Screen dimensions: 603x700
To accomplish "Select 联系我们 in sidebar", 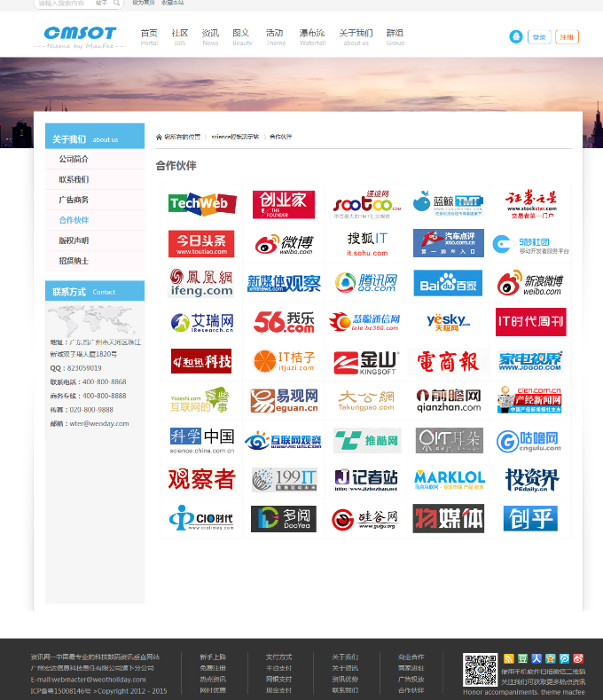I will pos(95,179).
